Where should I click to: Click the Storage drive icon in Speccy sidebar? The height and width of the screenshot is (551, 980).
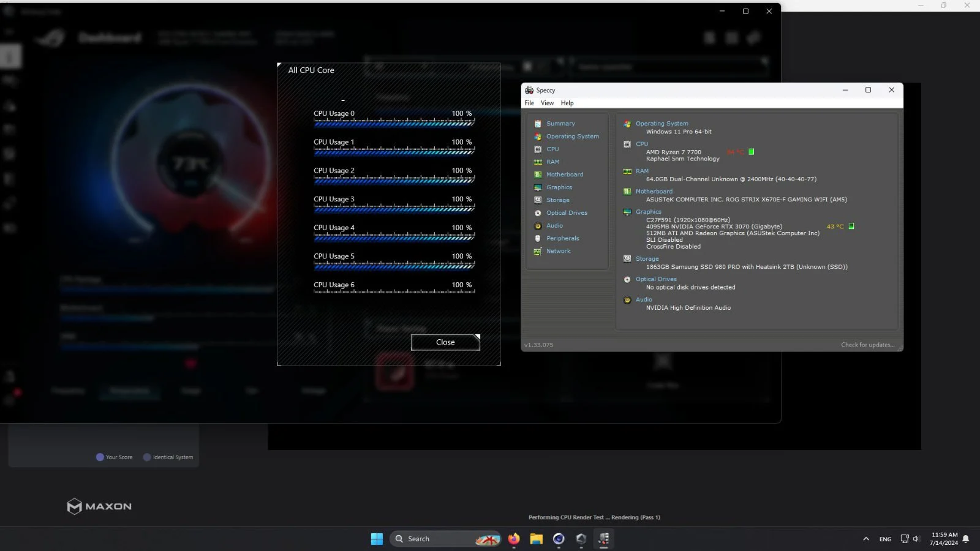(538, 200)
